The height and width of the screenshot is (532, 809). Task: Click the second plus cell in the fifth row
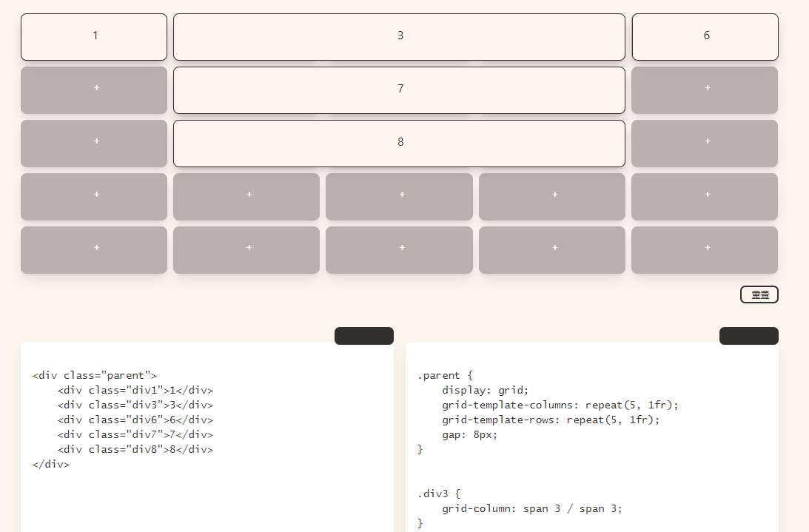coord(246,249)
